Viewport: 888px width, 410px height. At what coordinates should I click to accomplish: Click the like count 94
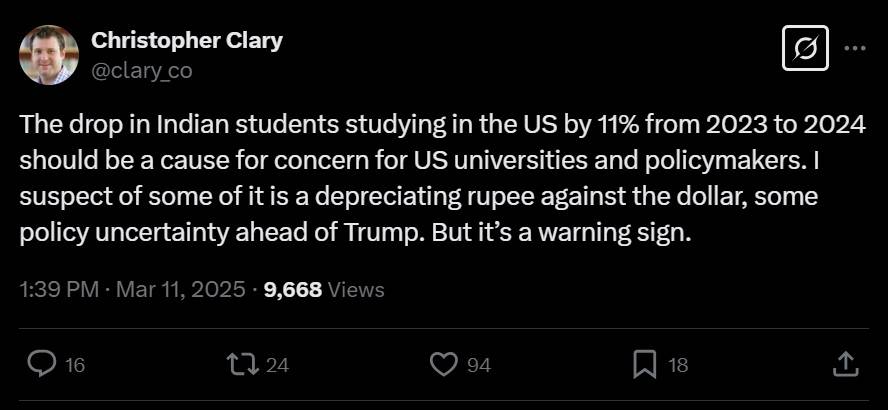(x=479, y=365)
